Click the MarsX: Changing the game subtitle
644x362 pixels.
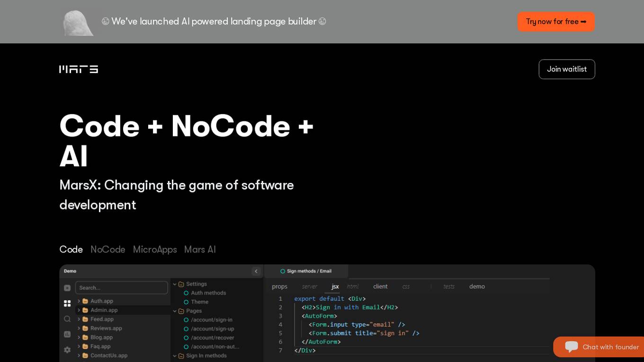(177, 195)
